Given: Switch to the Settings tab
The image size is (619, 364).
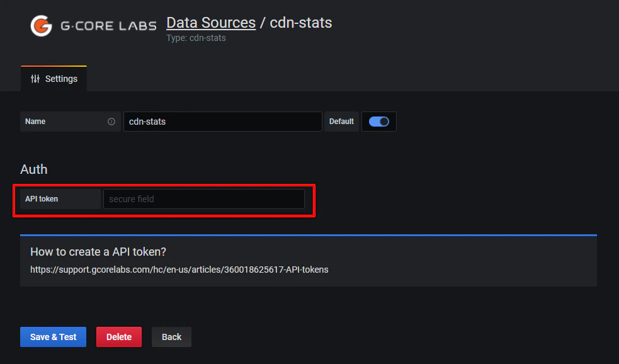Looking at the screenshot, I should (x=54, y=78).
